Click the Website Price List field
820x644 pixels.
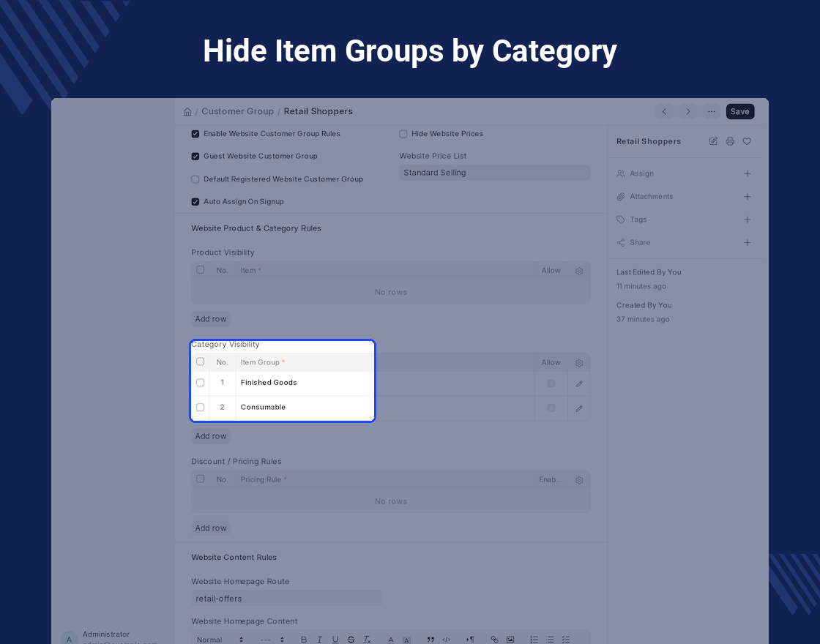[x=495, y=173]
